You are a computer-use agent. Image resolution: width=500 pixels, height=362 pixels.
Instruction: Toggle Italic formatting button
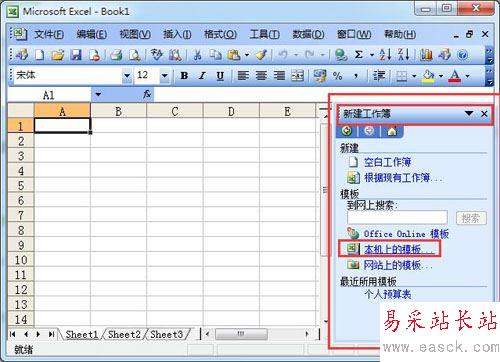click(202, 76)
